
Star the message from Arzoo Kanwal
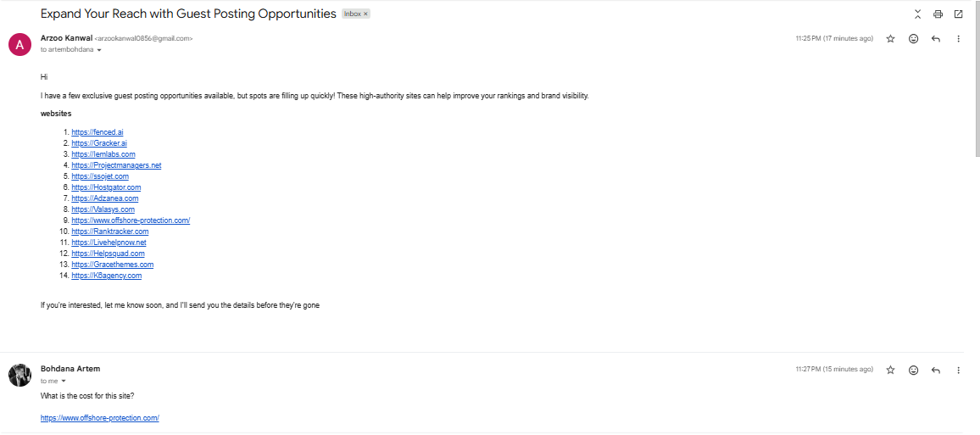pos(890,39)
